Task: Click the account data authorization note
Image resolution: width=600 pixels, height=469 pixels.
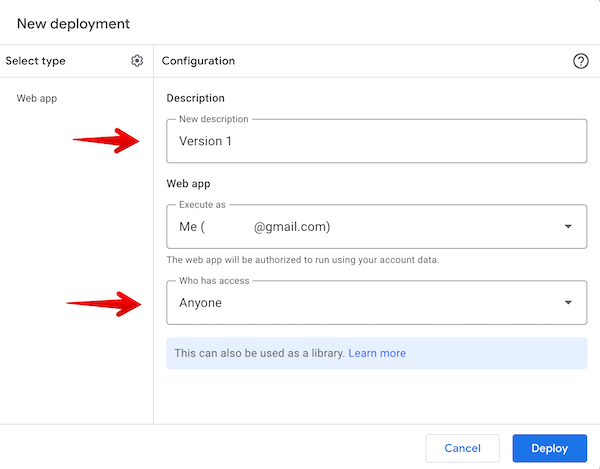Action: [x=303, y=260]
